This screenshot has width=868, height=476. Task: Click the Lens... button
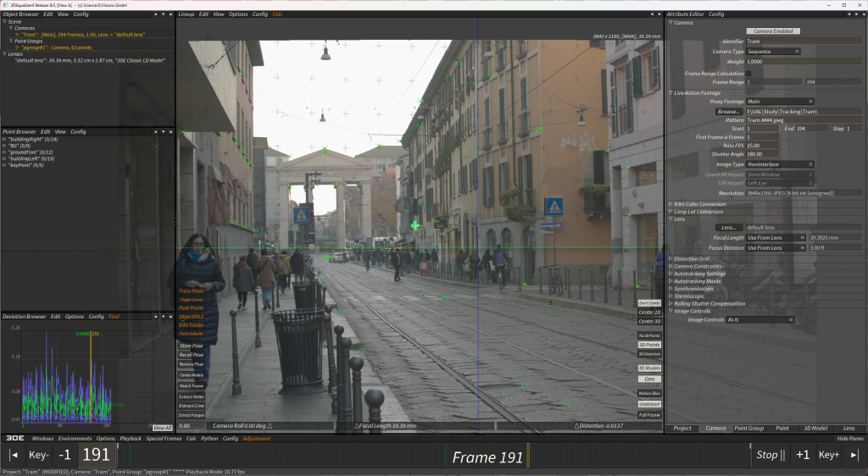tap(728, 227)
